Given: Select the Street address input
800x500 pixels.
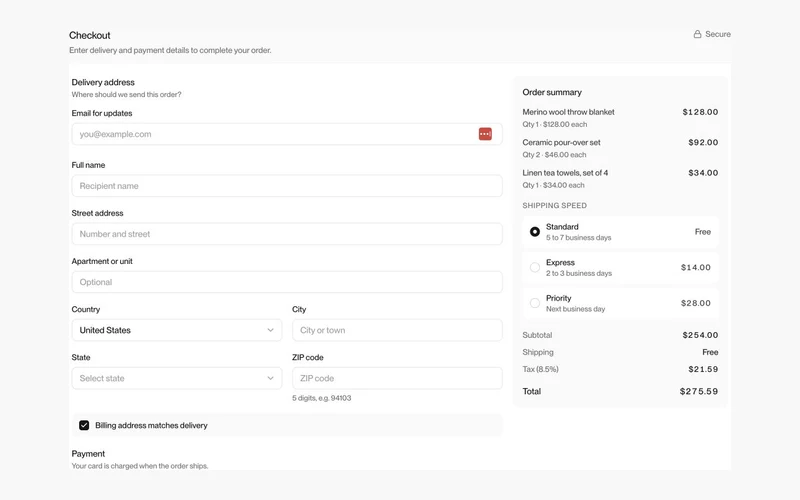Looking at the screenshot, I should (287, 234).
